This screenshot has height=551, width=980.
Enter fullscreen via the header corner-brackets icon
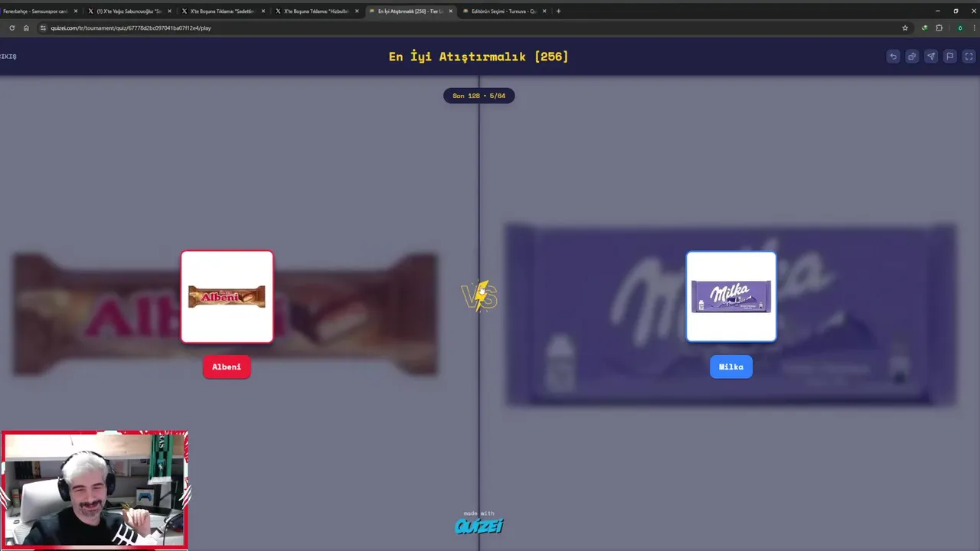tap(969, 57)
